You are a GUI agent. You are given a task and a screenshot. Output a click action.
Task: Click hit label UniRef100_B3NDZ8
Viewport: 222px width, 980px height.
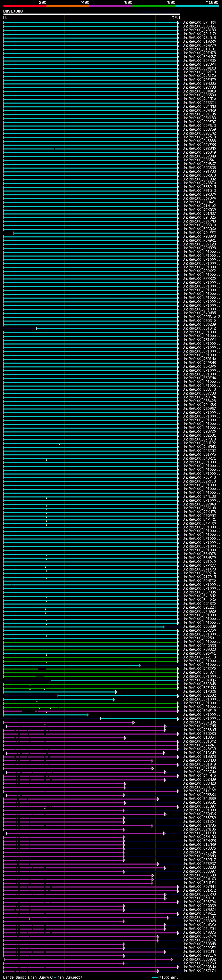click(x=199, y=554)
